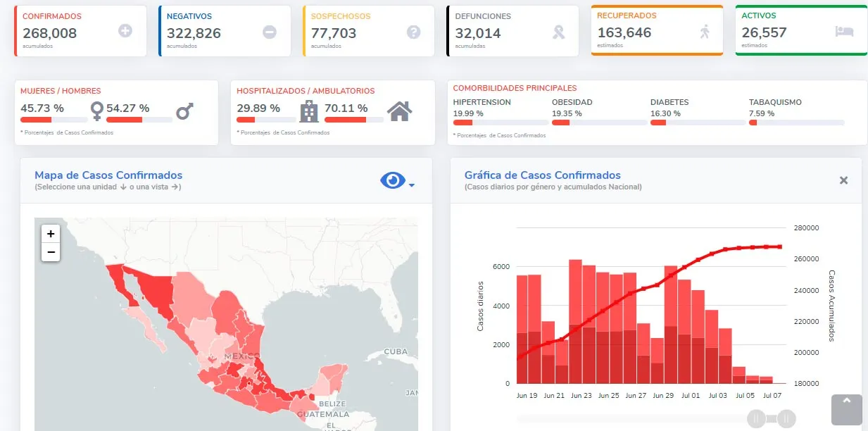The image size is (868, 431).
Task: Click the zoom out button on the map
Action: 50,252
